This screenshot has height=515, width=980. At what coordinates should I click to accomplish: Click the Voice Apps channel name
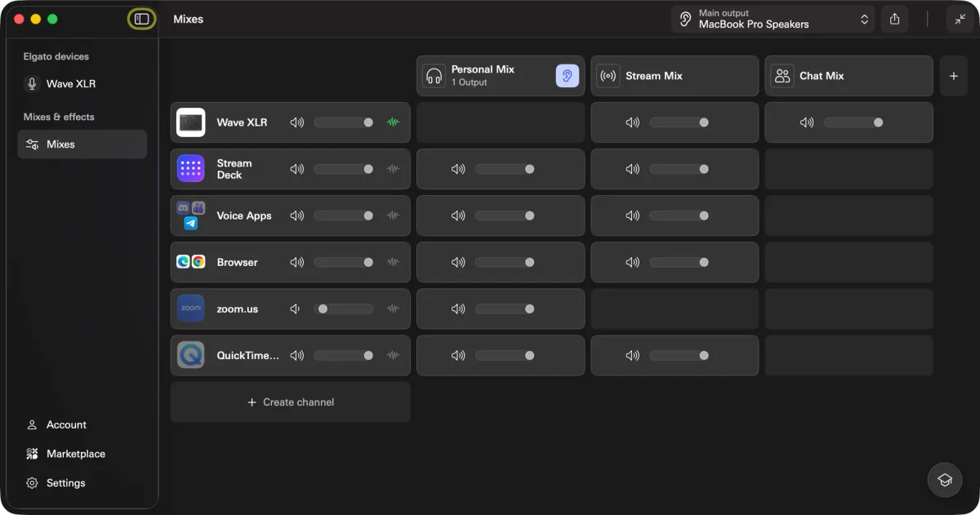click(x=244, y=215)
